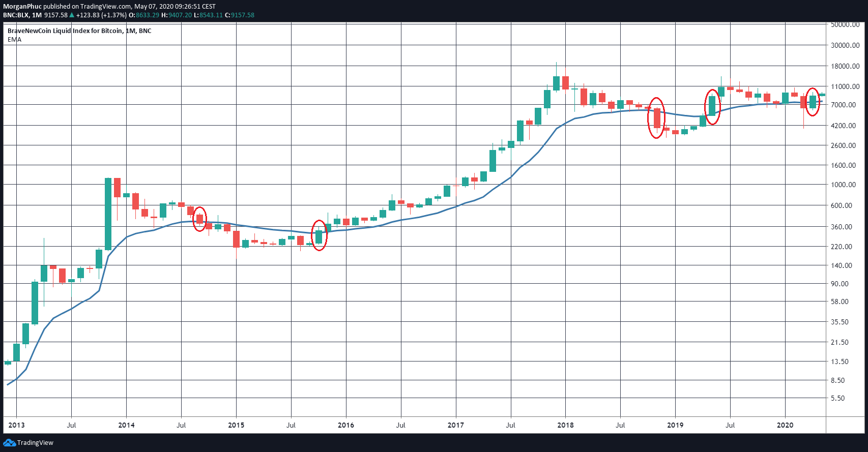
Task: Click the 2017 label on the time axis
Action: [455, 425]
